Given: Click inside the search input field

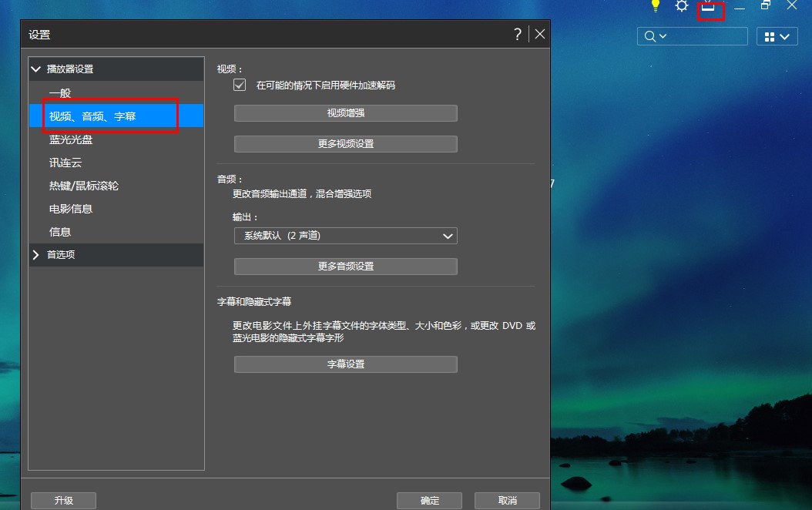Looking at the screenshot, I should [701, 36].
